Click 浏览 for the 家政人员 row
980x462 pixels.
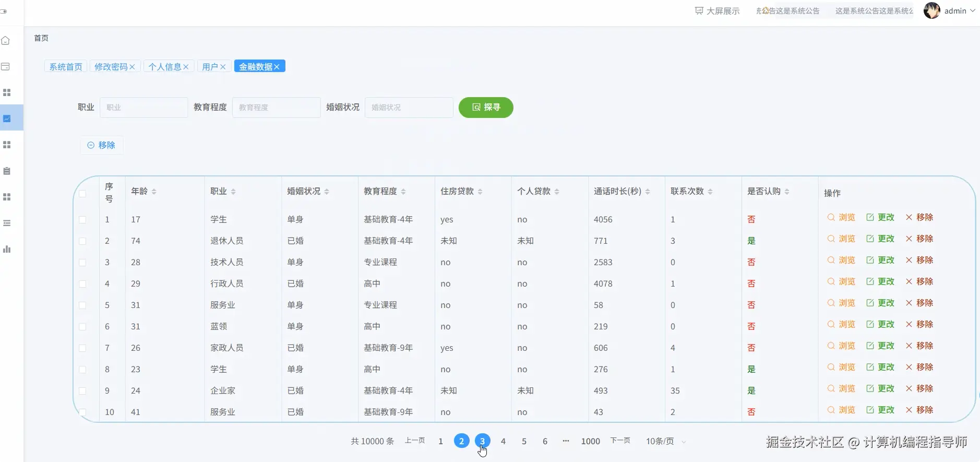click(841, 346)
